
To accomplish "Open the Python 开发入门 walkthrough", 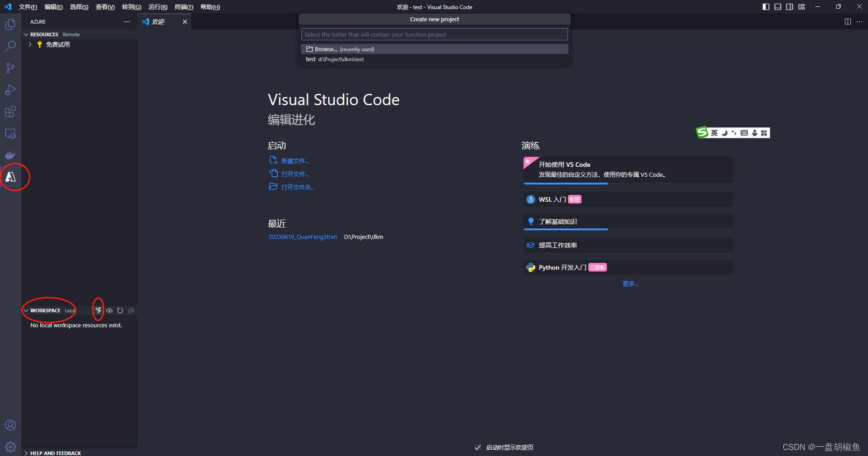I will (628, 267).
